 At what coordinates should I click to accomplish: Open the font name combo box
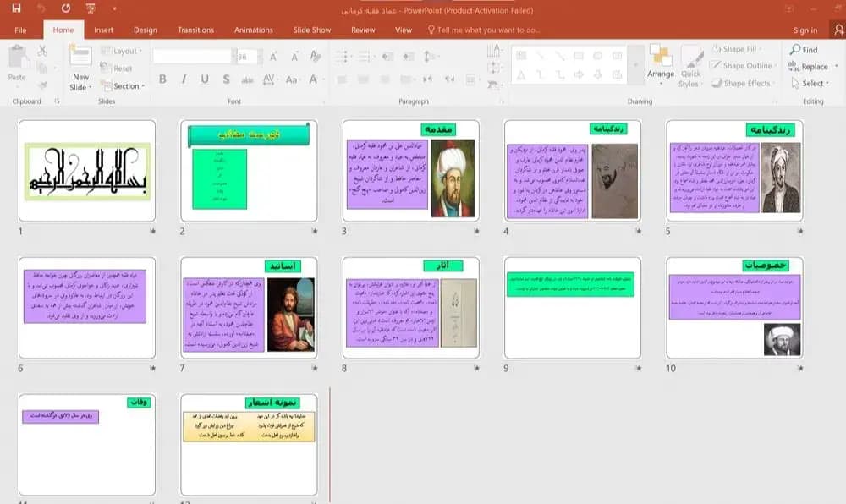195,57
